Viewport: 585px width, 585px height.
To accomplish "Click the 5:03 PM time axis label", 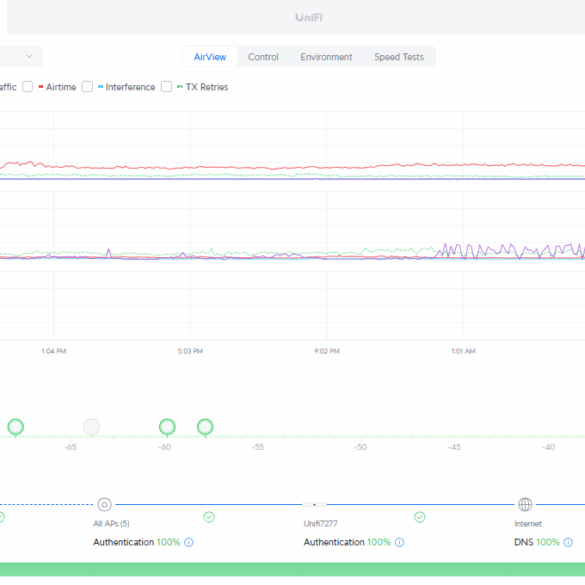I will tap(190, 351).
